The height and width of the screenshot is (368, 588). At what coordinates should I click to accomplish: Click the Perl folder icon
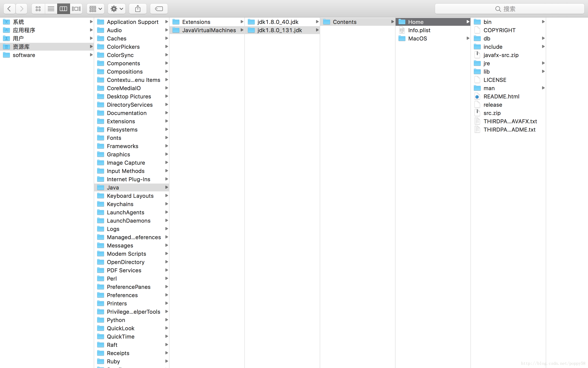pos(101,279)
